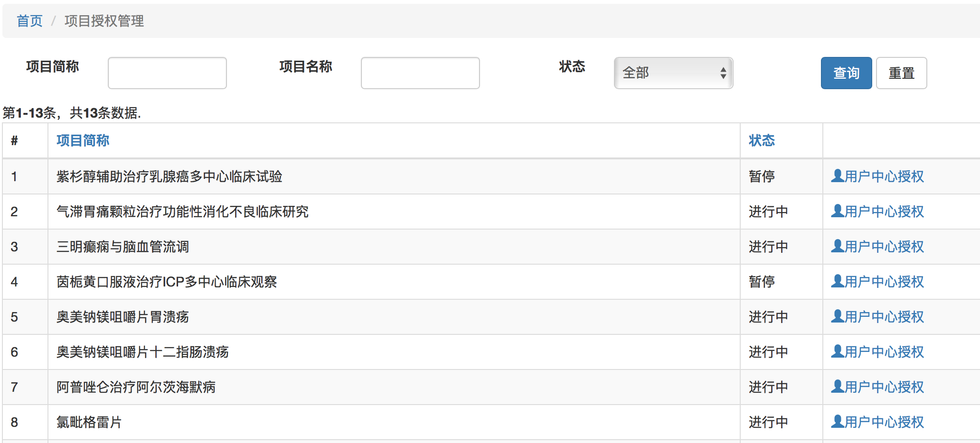Click user icon for 氯吡格雷片 row
980x443 pixels.
837,422
